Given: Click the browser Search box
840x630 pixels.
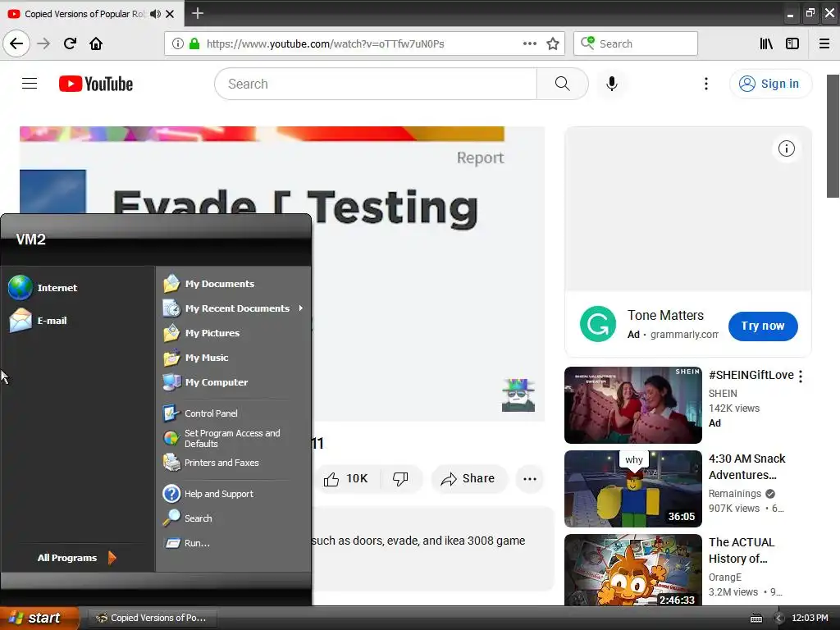Looking at the screenshot, I should 636,43.
